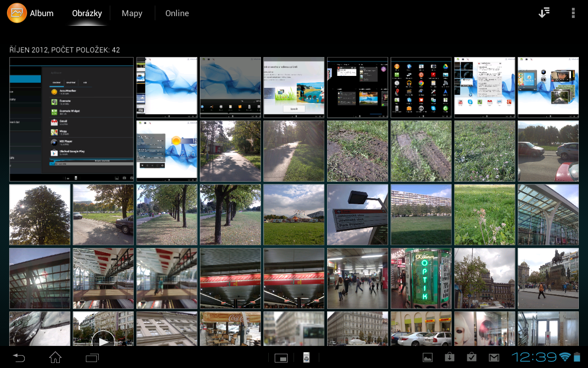Open the recent apps switcher
The width and height of the screenshot is (588, 368).
pos(92,357)
